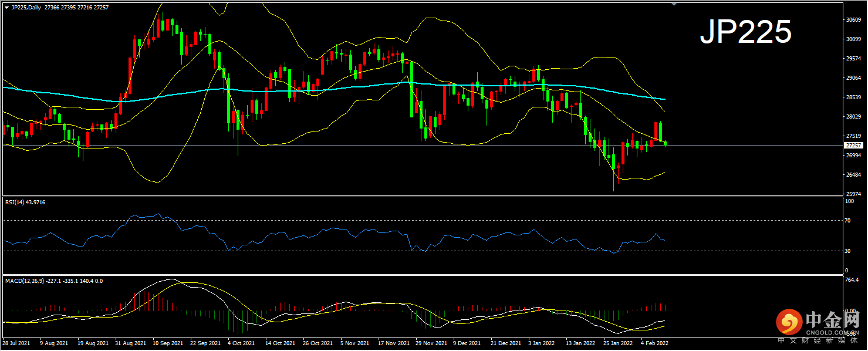Click the RSI(14) 43.9716 indicator label

pos(25,203)
